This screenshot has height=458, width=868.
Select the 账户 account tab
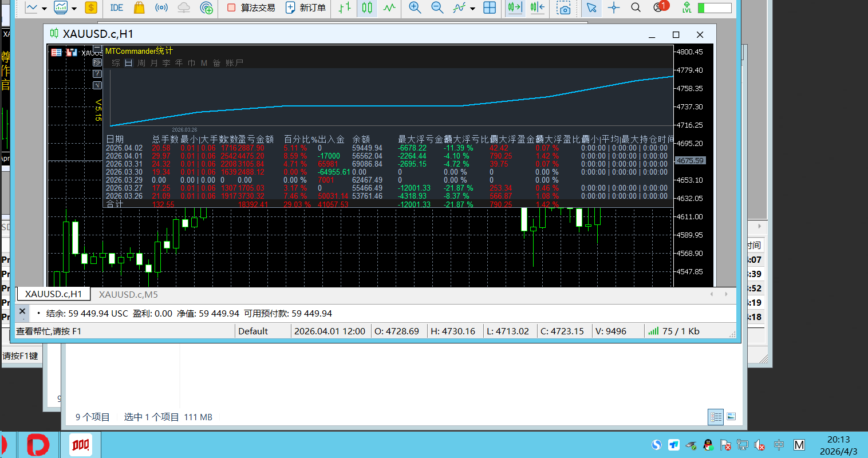[235, 63]
